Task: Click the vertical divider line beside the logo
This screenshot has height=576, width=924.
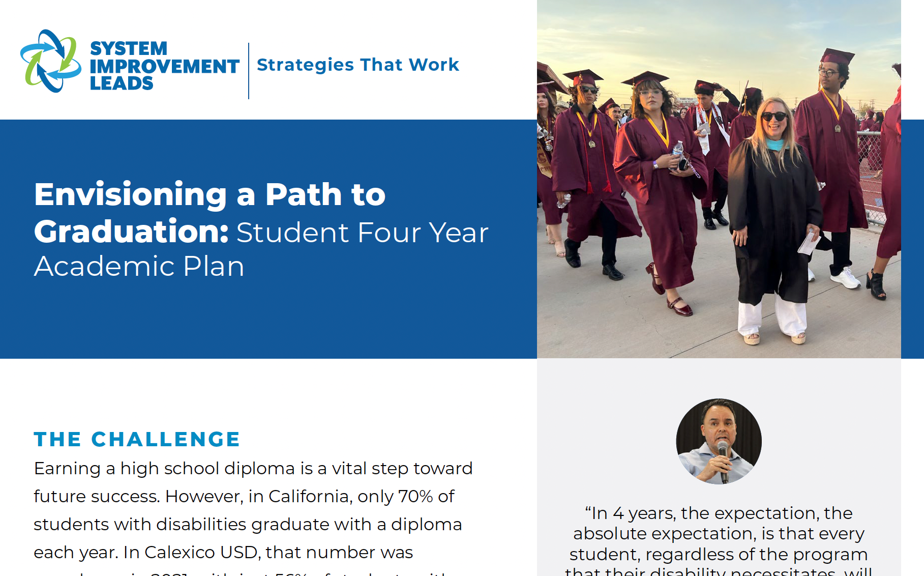Action: pyautogui.click(x=249, y=71)
